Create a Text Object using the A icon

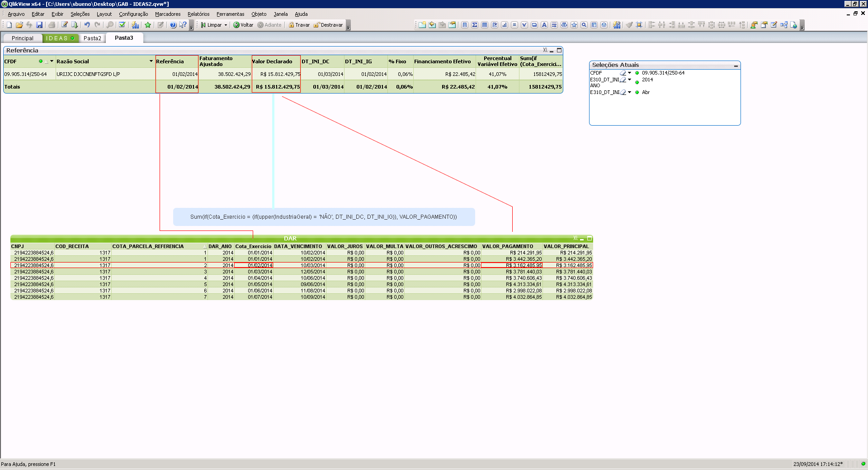click(x=544, y=25)
